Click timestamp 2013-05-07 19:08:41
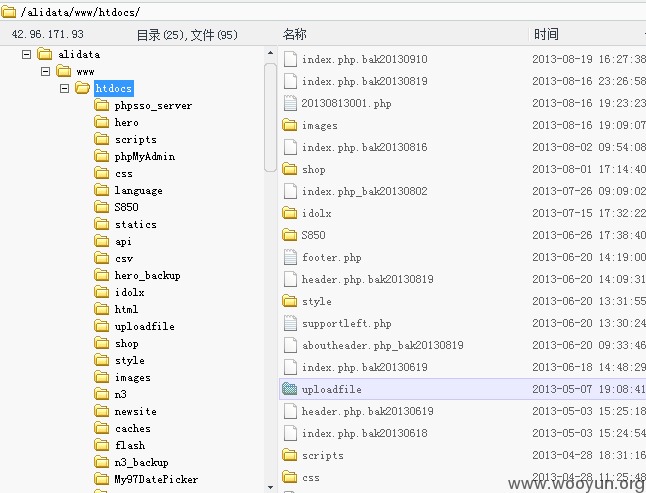 pyautogui.click(x=589, y=389)
